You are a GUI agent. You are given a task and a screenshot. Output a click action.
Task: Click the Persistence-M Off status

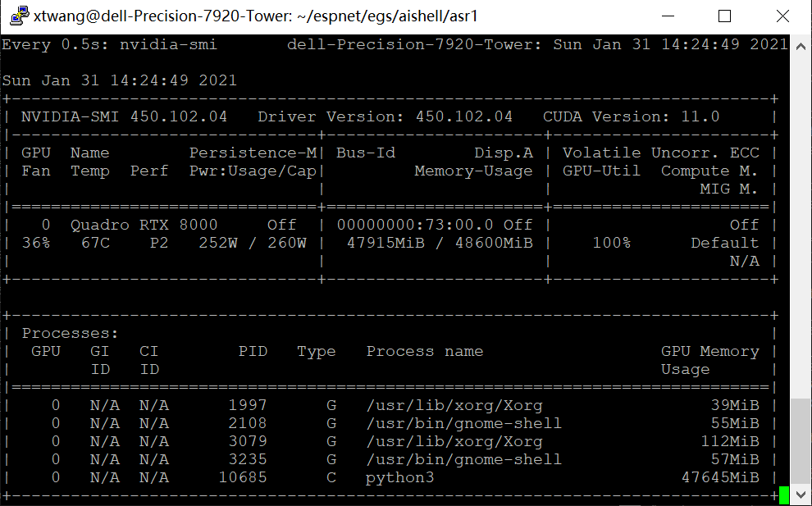coord(282,224)
